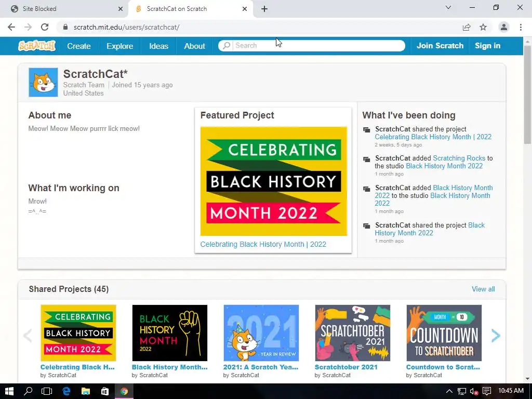Open the Scratchtober 2021 project thumbnail

pyautogui.click(x=353, y=333)
